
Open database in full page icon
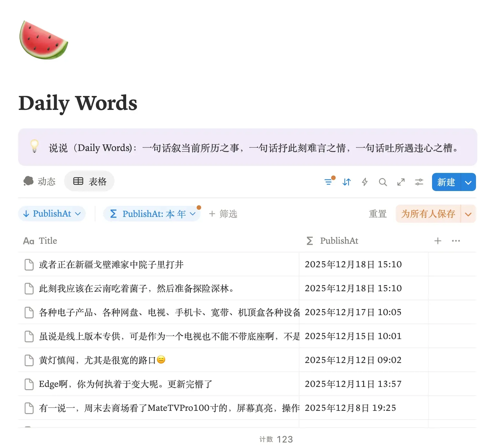click(x=401, y=182)
